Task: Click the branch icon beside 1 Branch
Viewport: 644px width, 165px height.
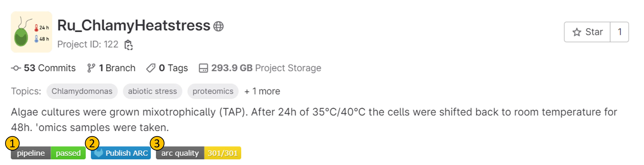Action: pyautogui.click(x=91, y=68)
